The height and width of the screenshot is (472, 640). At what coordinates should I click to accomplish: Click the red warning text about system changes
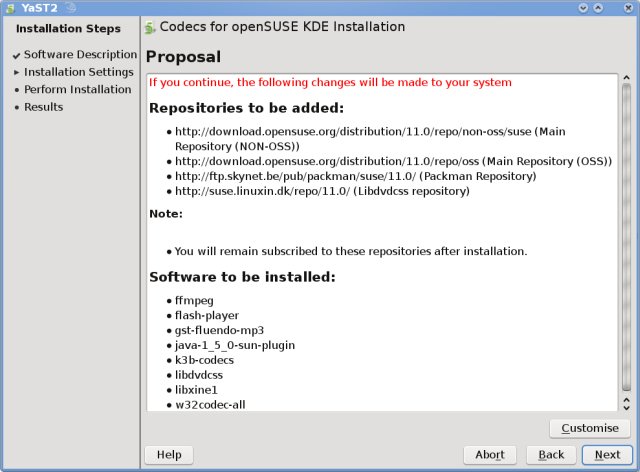pos(330,82)
